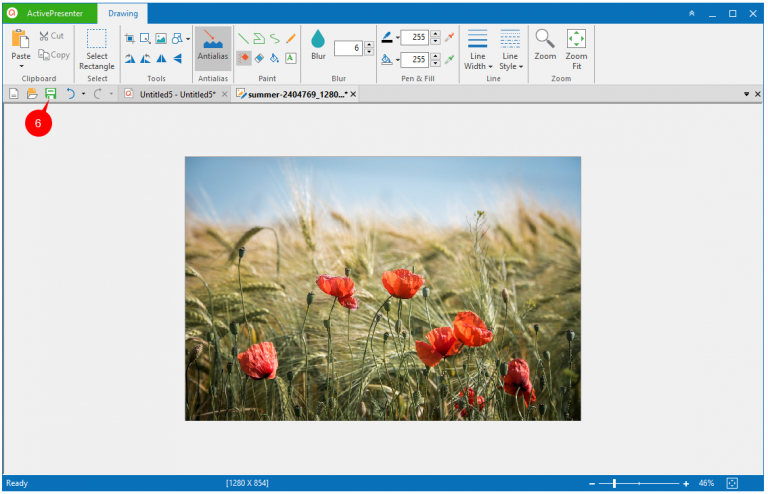
Task: Expand the Shapes tool dropdown arrow
Action: (x=188, y=39)
